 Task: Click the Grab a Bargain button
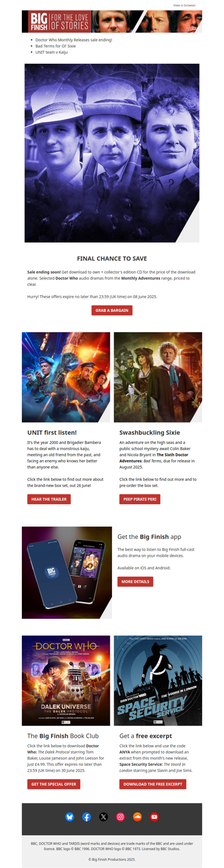click(x=112, y=310)
